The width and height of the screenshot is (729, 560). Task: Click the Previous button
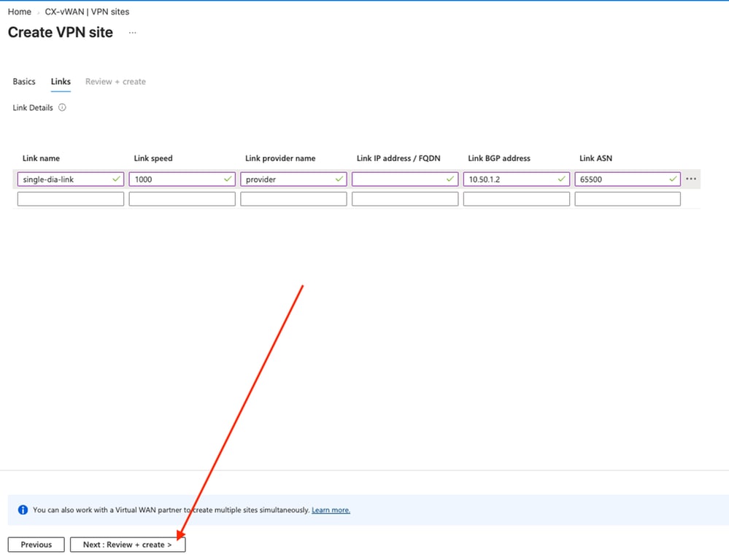point(36,545)
